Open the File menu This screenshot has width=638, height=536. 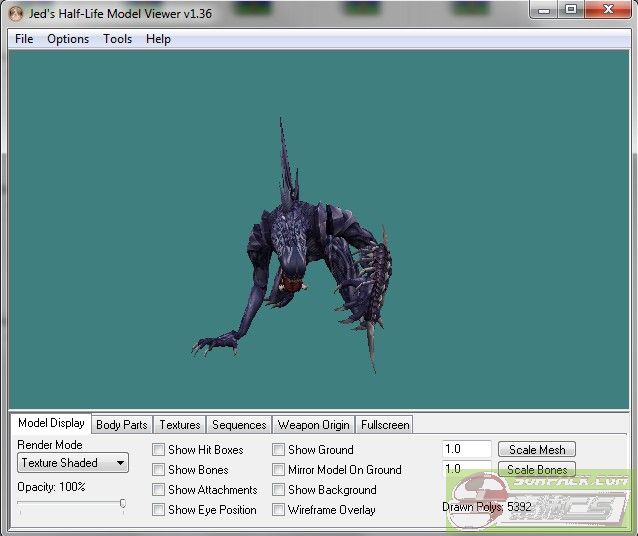(x=24, y=39)
